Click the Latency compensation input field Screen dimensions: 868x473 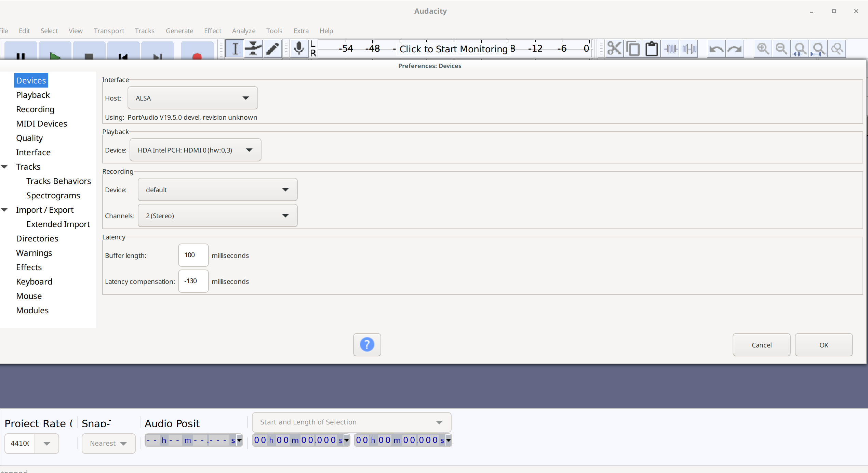pyautogui.click(x=193, y=281)
